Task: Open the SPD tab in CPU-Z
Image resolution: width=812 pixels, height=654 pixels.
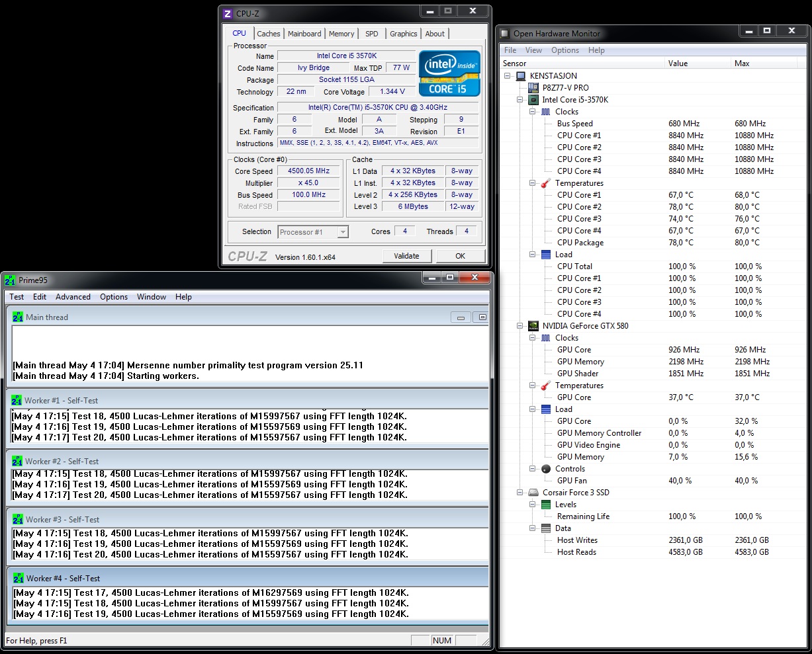Action: [372, 34]
